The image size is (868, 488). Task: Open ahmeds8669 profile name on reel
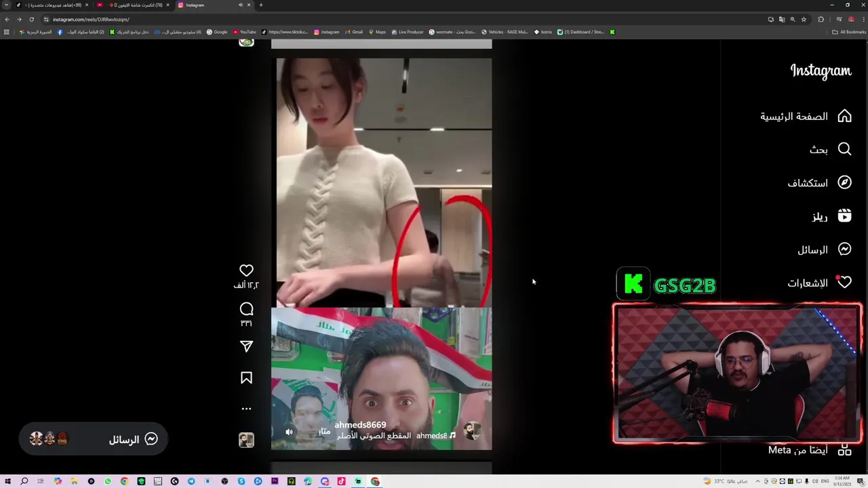coord(360,425)
